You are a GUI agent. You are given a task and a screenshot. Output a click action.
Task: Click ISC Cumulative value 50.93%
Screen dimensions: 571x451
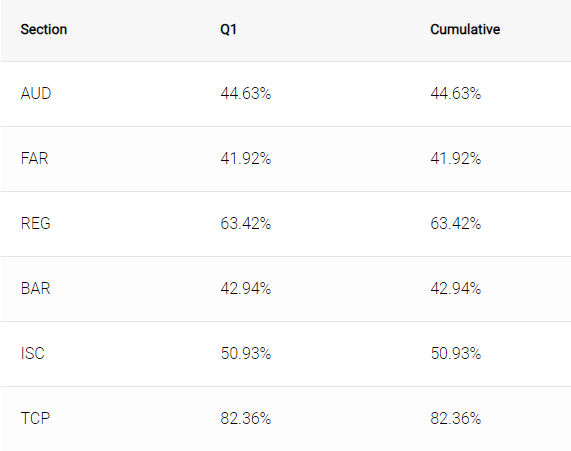point(456,353)
